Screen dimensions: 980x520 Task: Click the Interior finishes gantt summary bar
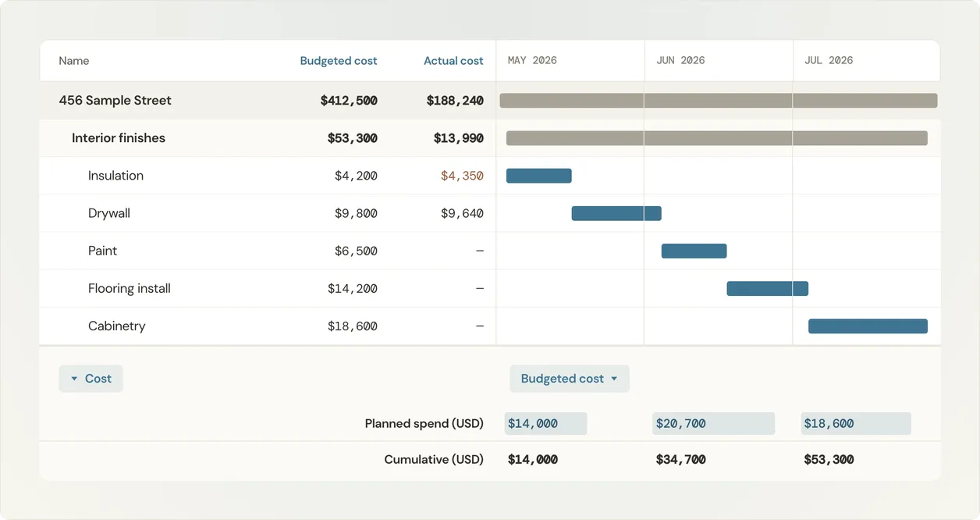[x=716, y=138]
